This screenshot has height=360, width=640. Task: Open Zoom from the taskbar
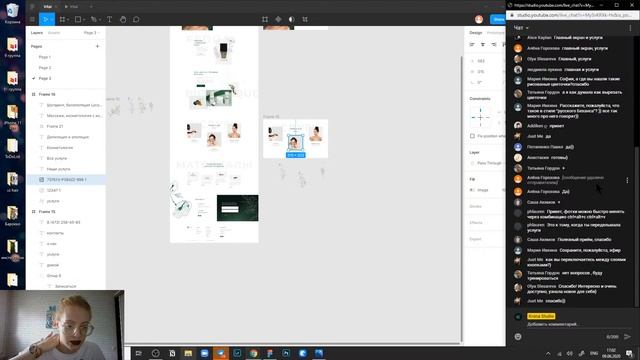(x=204, y=353)
